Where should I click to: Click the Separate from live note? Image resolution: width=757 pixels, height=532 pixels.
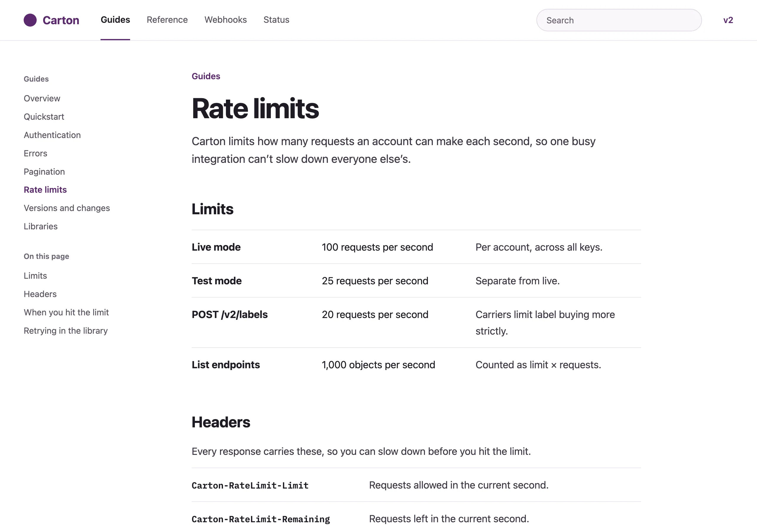pos(517,280)
